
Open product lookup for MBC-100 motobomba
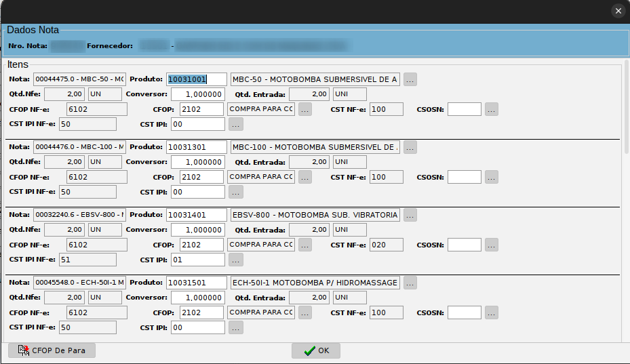click(410, 147)
